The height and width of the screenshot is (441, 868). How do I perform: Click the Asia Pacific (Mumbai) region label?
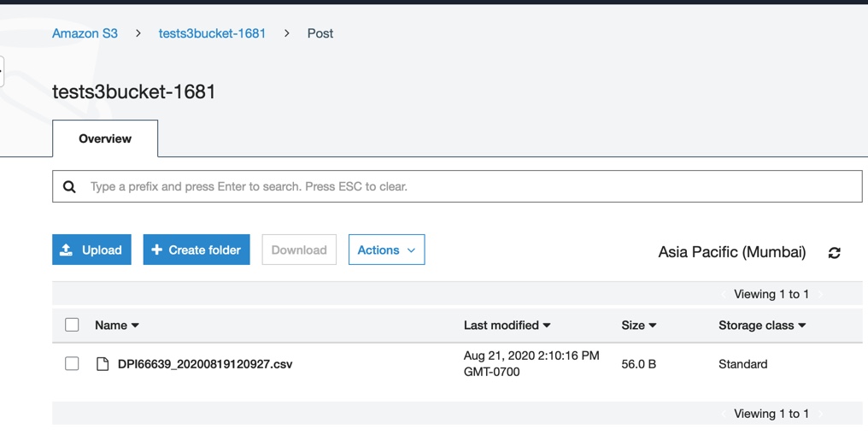click(x=732, y=252)
